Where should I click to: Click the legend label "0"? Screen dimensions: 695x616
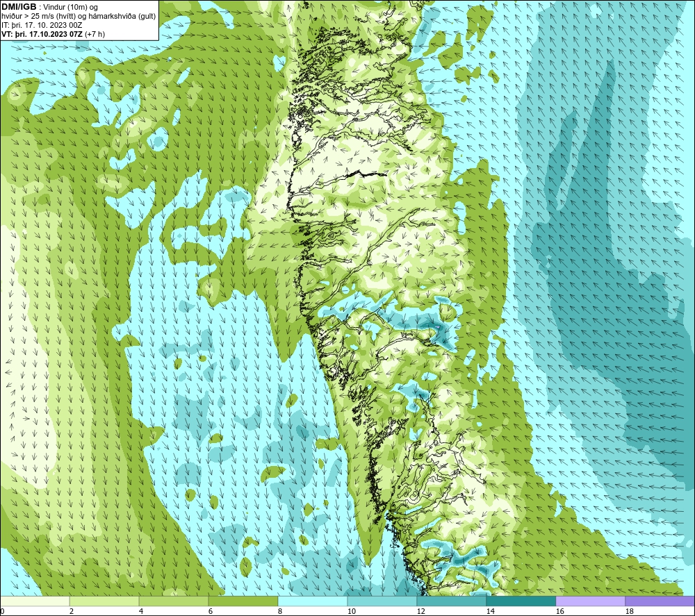(x=2, y=612)
